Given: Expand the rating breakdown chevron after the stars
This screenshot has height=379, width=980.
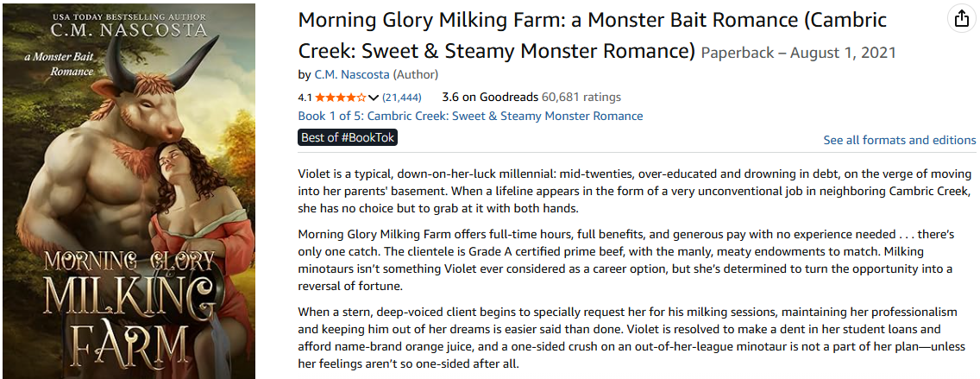Looking at the screenshot, I should pyautogui.click(x=374, y=98).
